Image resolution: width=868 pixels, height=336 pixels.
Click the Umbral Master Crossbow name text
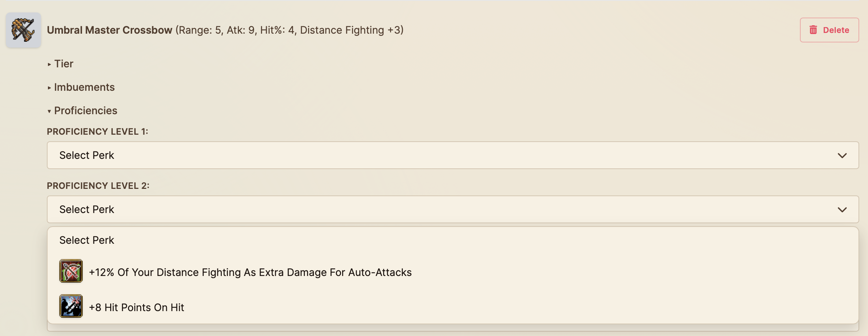[x=109, y=30]
